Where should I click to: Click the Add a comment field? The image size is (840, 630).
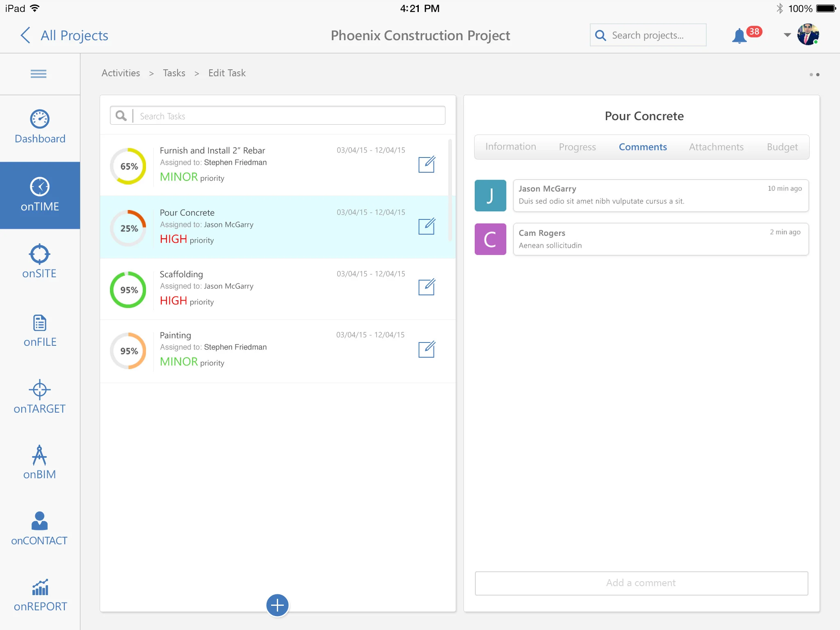[641, 583]
